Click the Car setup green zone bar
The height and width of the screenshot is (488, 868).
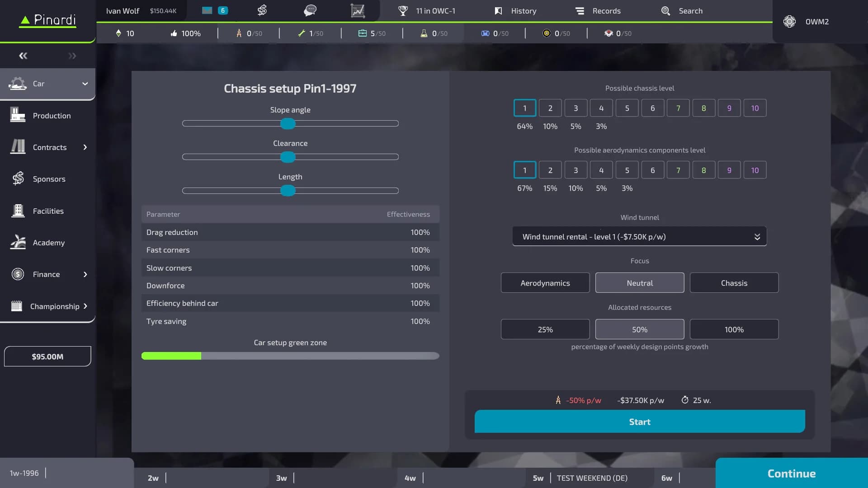[290, 356]
